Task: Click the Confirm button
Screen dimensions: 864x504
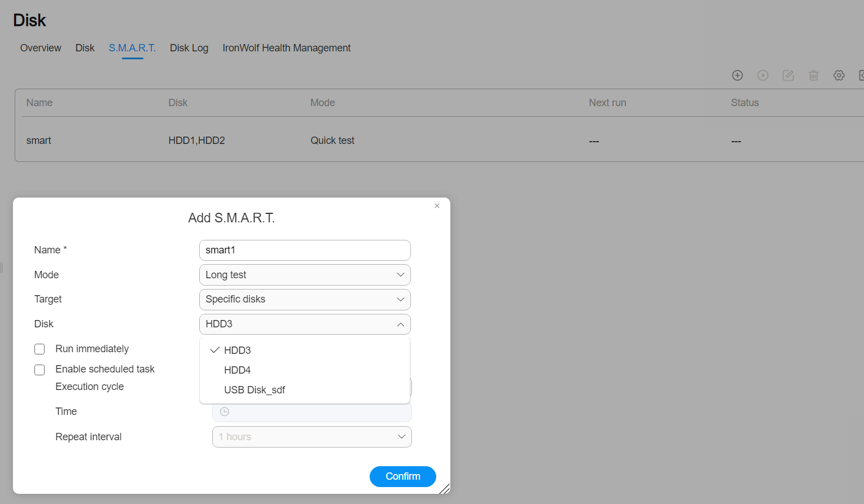Action: [403, 476]
